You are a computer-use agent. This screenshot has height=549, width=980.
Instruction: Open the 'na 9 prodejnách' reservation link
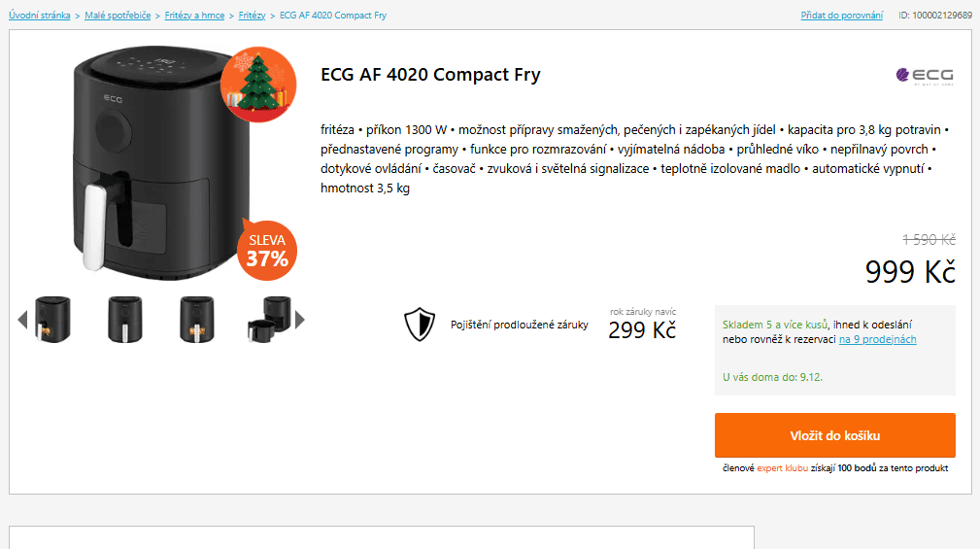tap(877, 340)
